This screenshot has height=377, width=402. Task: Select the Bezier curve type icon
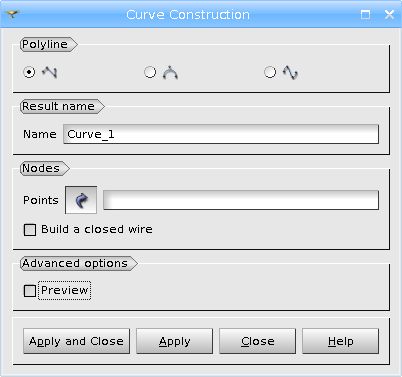tap(170, 72)
